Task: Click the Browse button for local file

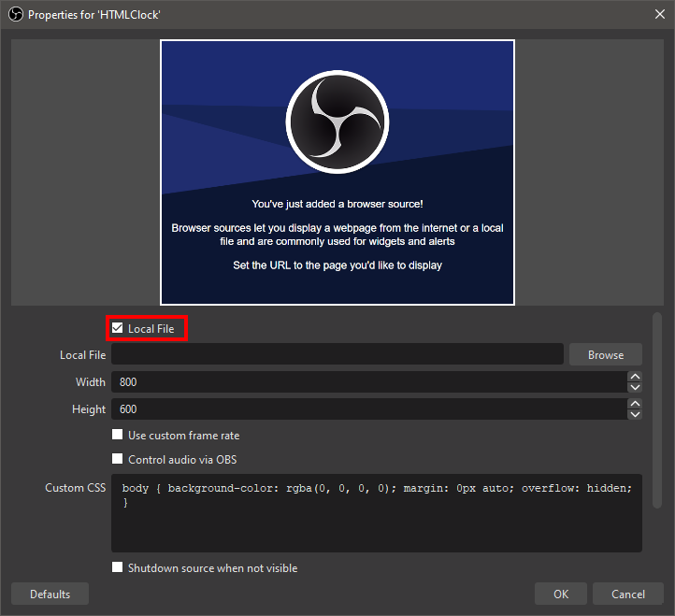Action: (605, 354)
